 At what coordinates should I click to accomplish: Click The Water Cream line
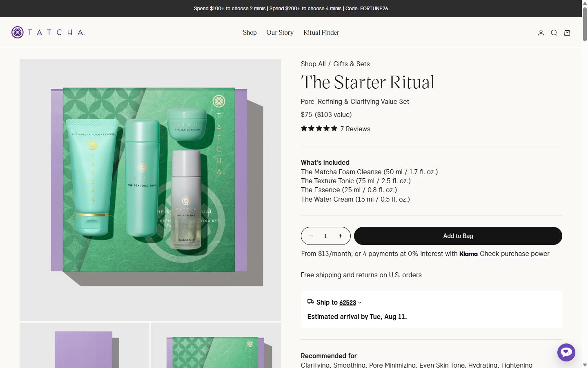355,199
